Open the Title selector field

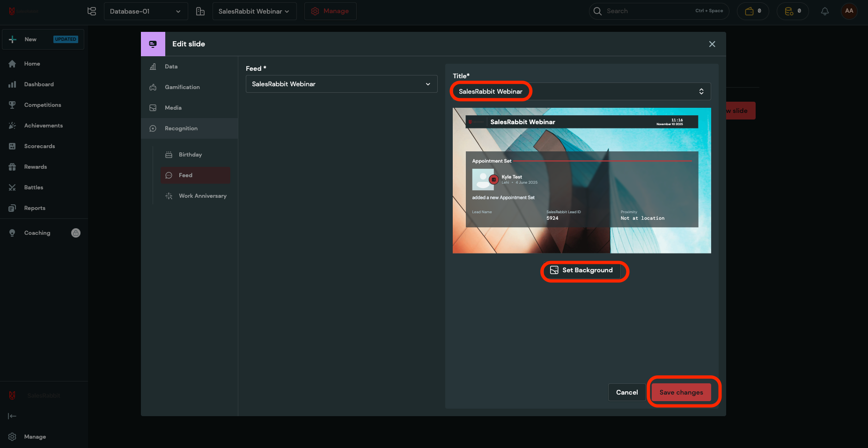click(x=581, y=91)
